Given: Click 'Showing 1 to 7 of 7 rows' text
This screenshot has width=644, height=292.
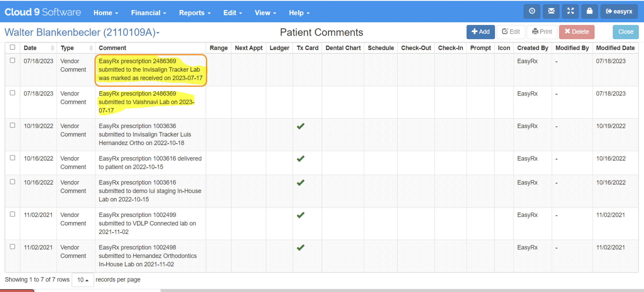Looking at the screenshot, I should point(37,280).
